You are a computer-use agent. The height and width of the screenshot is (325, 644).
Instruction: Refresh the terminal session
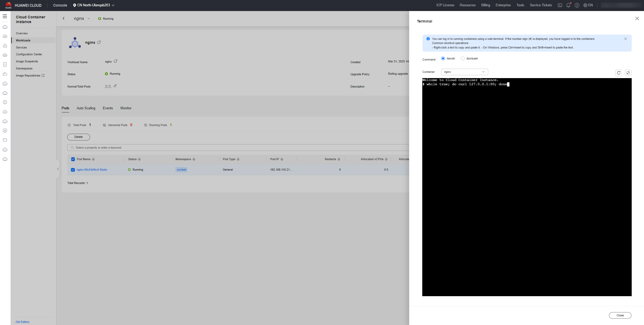(x=619, y=73)
